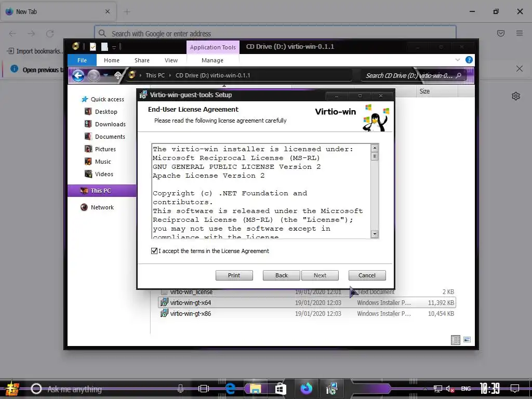Image resolution: width=532 pixels, height=399 pixels.
Task: Switch to View ribbon tab
Action: tap(171, 60)
